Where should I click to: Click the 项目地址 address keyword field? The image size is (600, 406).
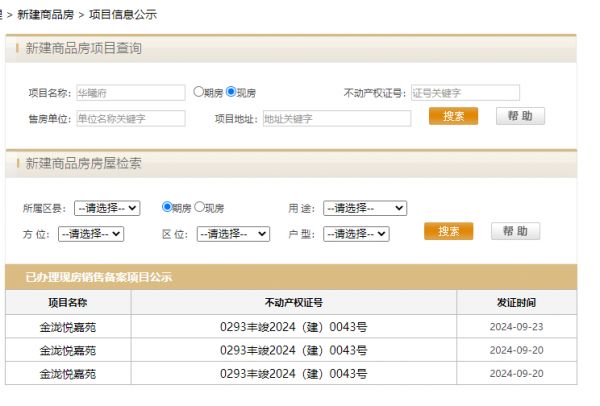click(x=336, y=118)
